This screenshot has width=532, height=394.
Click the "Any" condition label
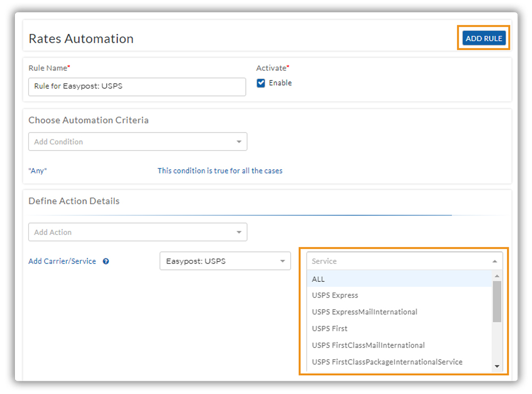38,171
